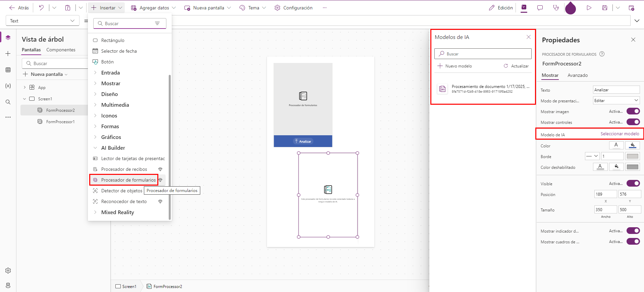
Task: Click the search magnifier icon in the left sidebar
Action: [8, 102]
